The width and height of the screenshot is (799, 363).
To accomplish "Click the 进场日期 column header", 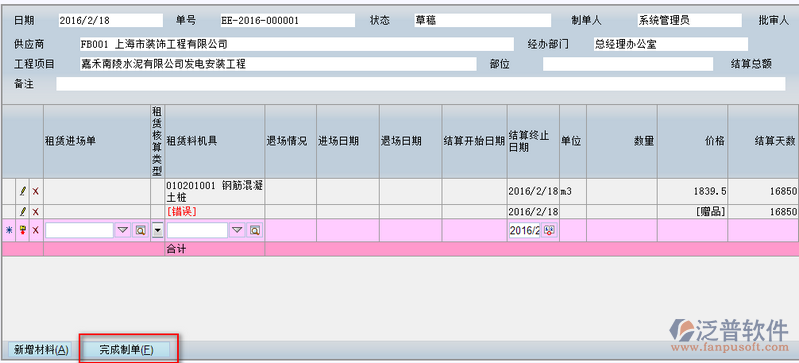I will tap(348, 141).
